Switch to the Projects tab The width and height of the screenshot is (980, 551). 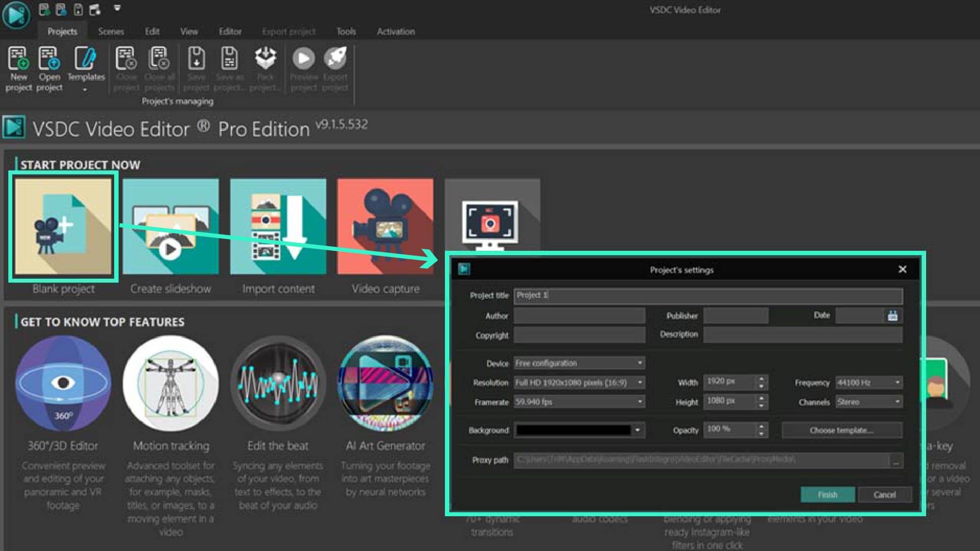pos(62,31)
